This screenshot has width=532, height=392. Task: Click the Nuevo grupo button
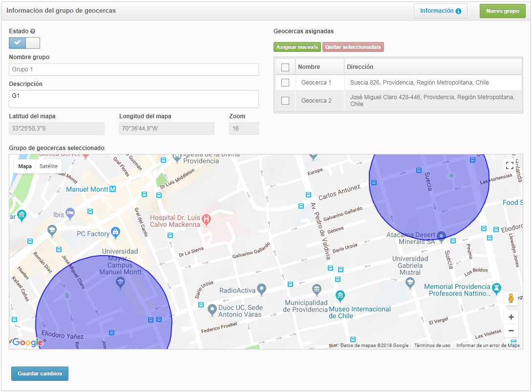[502, 11]
